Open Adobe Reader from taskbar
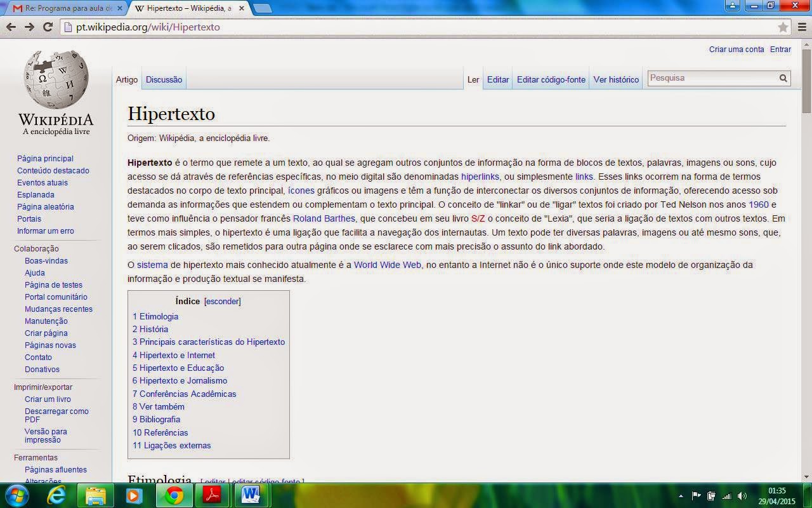Screen dimensions: 812x508 211,495
